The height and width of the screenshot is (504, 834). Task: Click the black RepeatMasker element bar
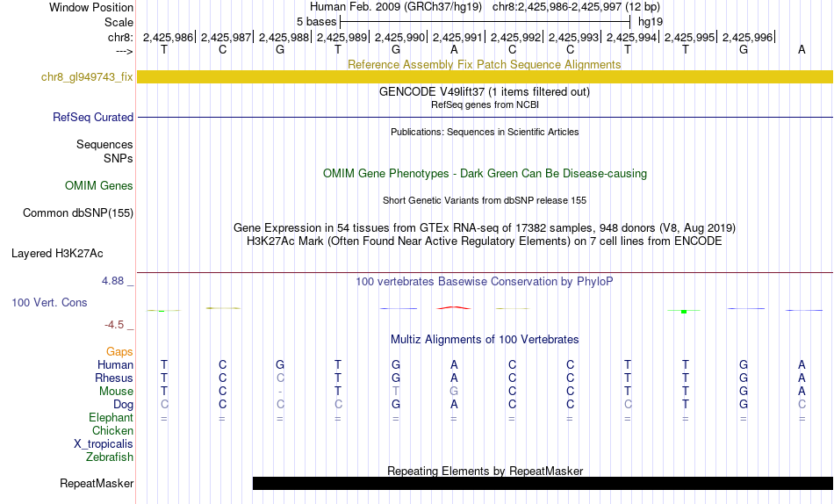543,483
